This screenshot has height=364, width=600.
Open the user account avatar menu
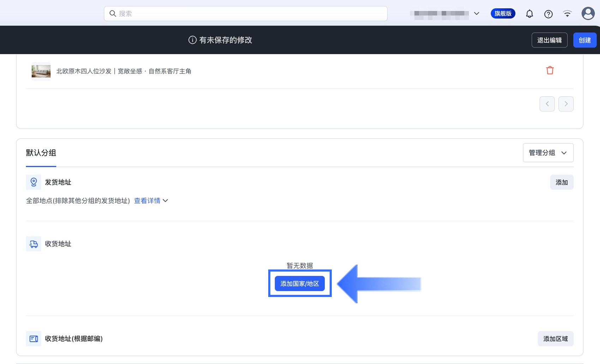[x=588, y=13]
